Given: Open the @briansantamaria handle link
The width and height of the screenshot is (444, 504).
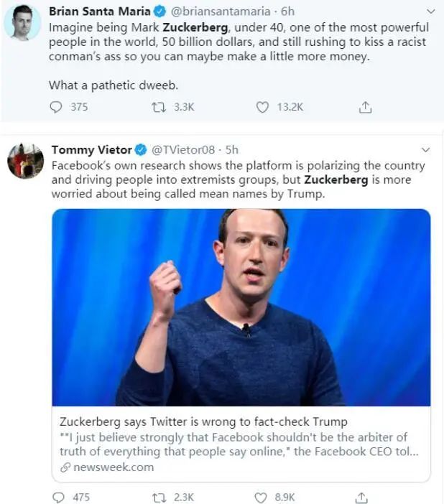Looking at the screenshot, I should click(221, 11).
